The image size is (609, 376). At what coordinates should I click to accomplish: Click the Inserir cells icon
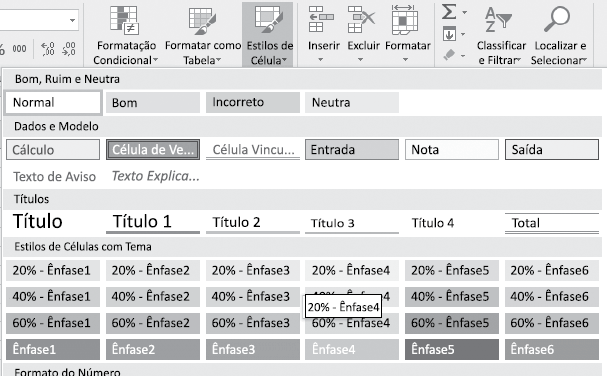[x=321, y=19]
